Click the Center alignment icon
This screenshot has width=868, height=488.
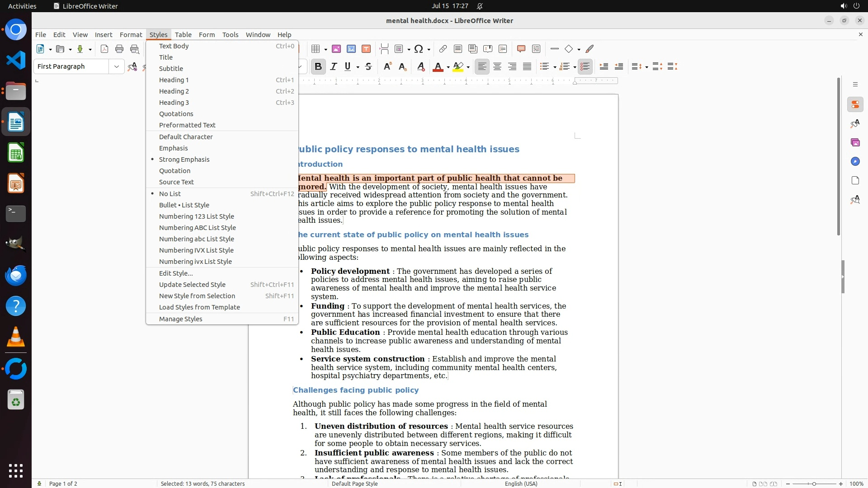[x=497, y=66]
